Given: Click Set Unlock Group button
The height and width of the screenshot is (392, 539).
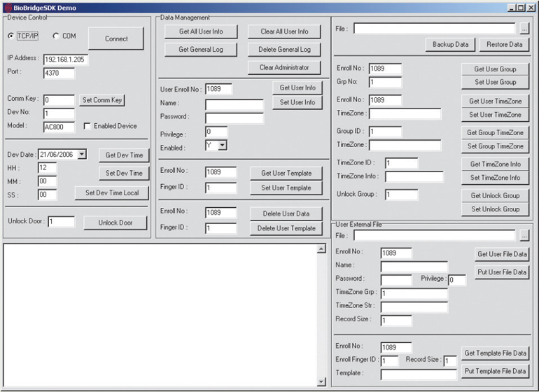Looking at the screenshot, I should [x=496, y=209].
